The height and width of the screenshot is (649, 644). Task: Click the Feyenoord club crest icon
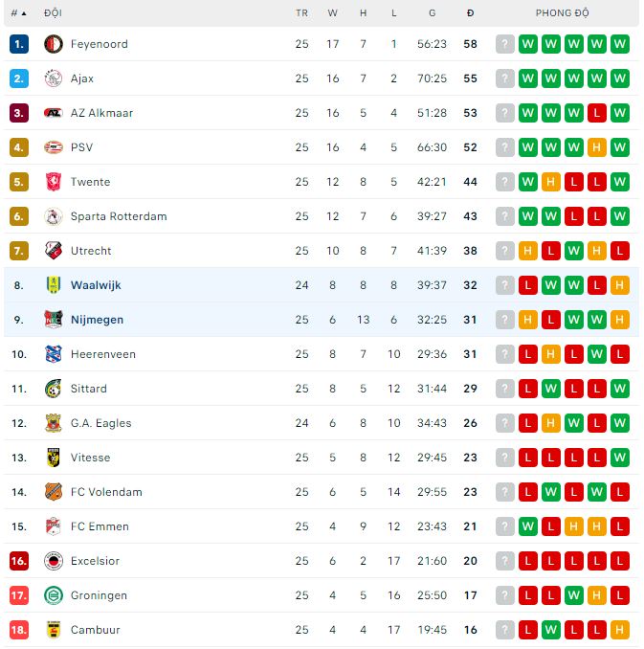point(54,44)
